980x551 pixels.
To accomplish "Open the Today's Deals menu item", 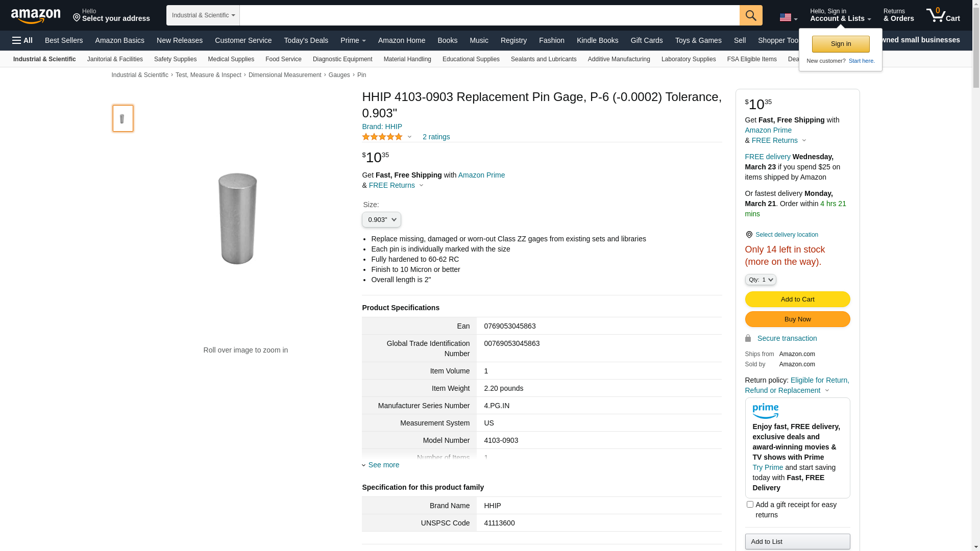I will click(306, 40).
